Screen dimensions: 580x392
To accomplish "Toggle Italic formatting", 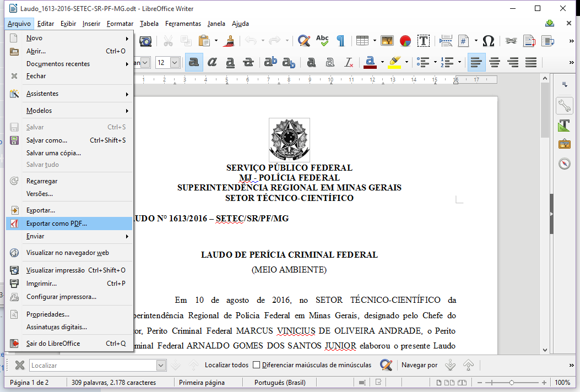I will [x=212, y=63].
